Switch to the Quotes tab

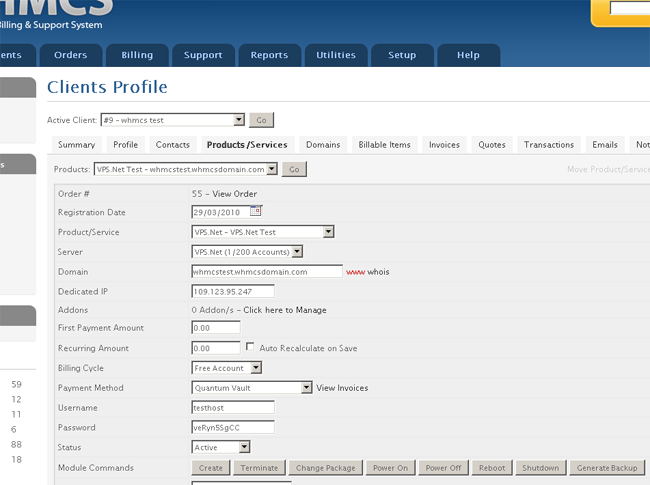click(x=492, y=145)
